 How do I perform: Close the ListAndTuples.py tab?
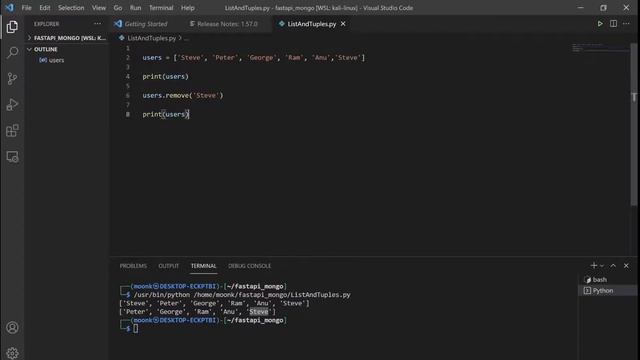coord(343,24)
